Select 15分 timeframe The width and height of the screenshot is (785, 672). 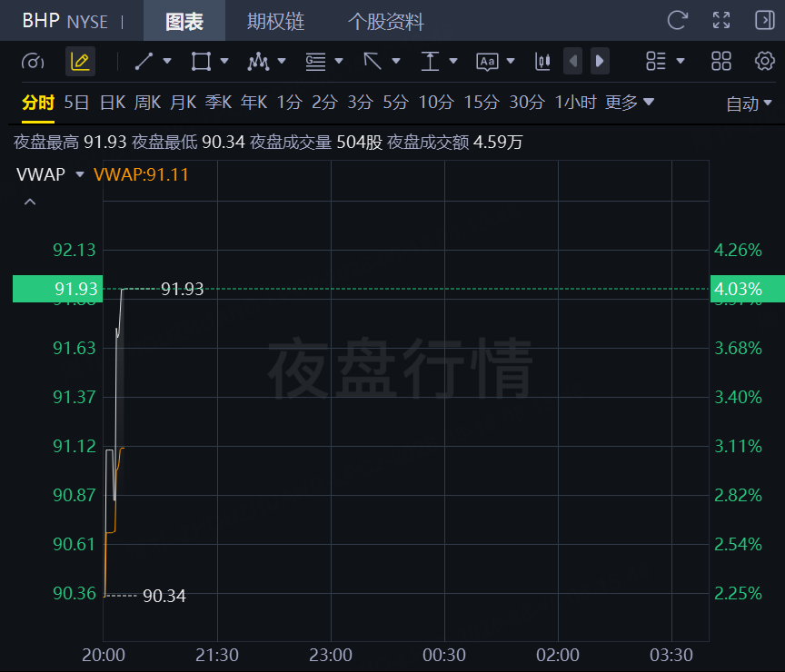(x=482, y=103)
